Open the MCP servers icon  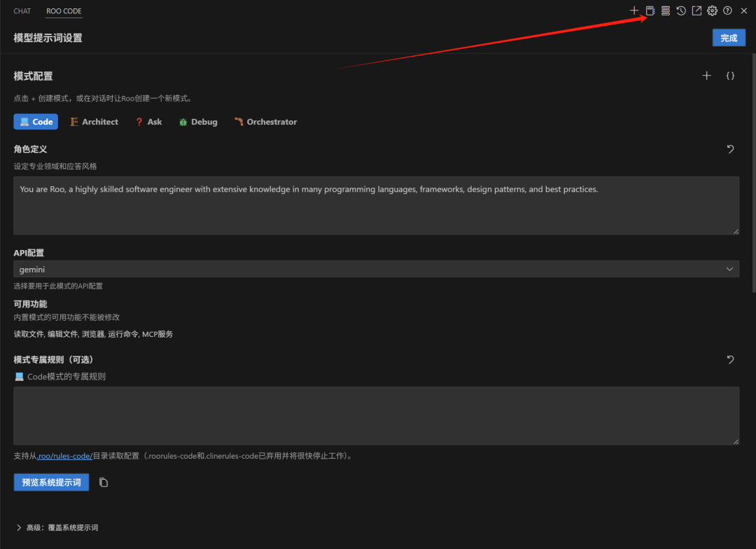(665, 11)
